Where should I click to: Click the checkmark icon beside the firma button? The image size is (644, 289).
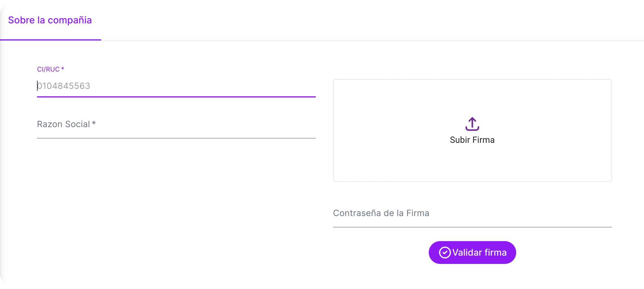click(x=445, y=252)
